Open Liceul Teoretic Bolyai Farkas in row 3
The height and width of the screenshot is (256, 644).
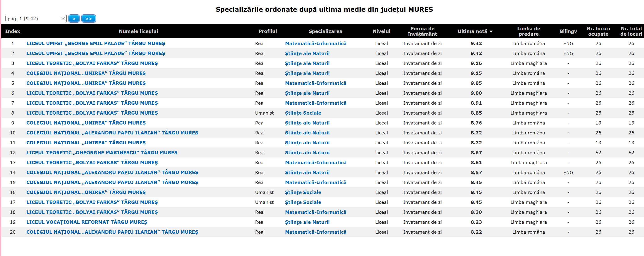[92, 63]
